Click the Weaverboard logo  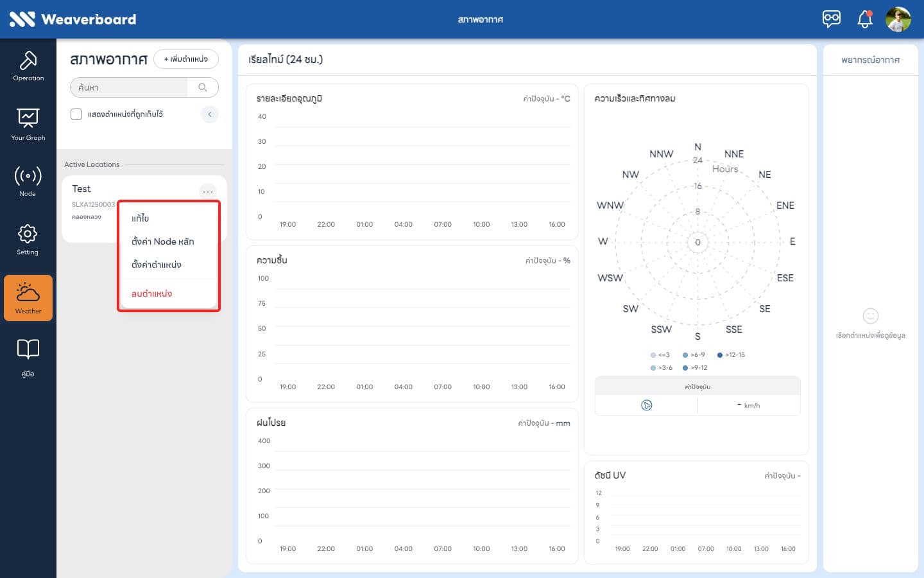[73, 19]
